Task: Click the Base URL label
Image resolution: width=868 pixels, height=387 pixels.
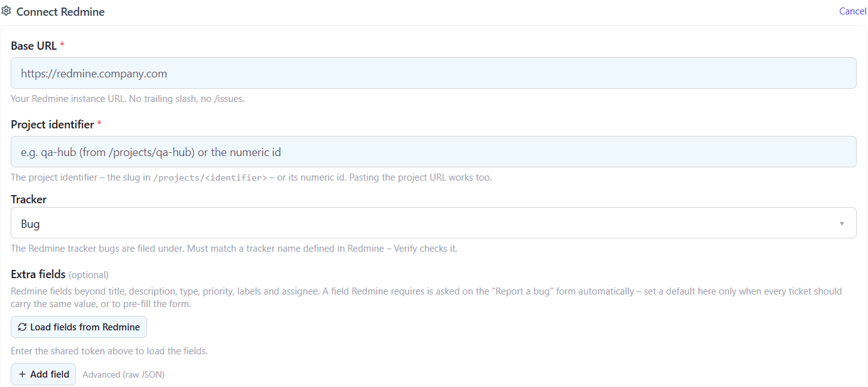Action: coord(34,46)
